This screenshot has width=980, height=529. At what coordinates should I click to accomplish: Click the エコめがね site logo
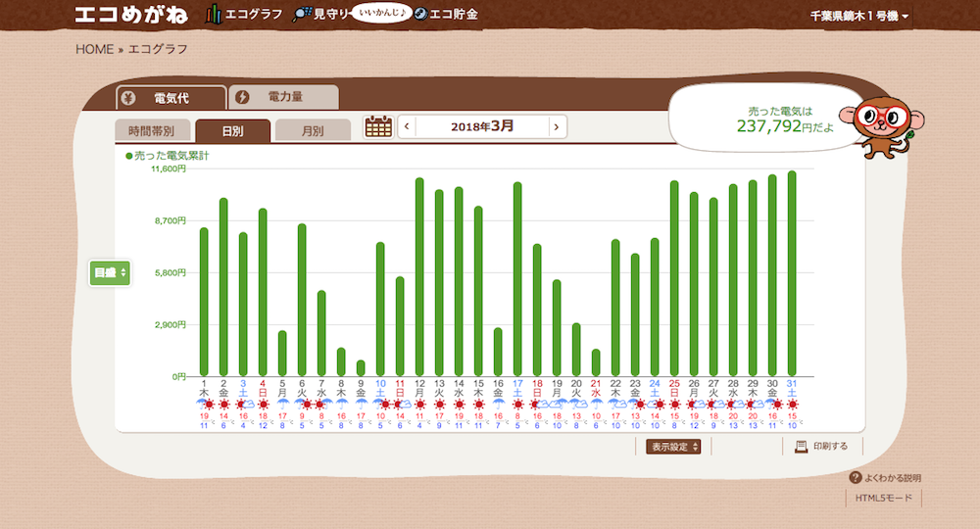130,15
